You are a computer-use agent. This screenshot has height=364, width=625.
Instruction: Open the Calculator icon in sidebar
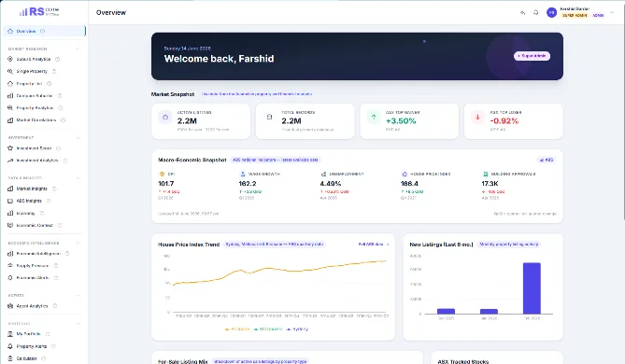10,358
